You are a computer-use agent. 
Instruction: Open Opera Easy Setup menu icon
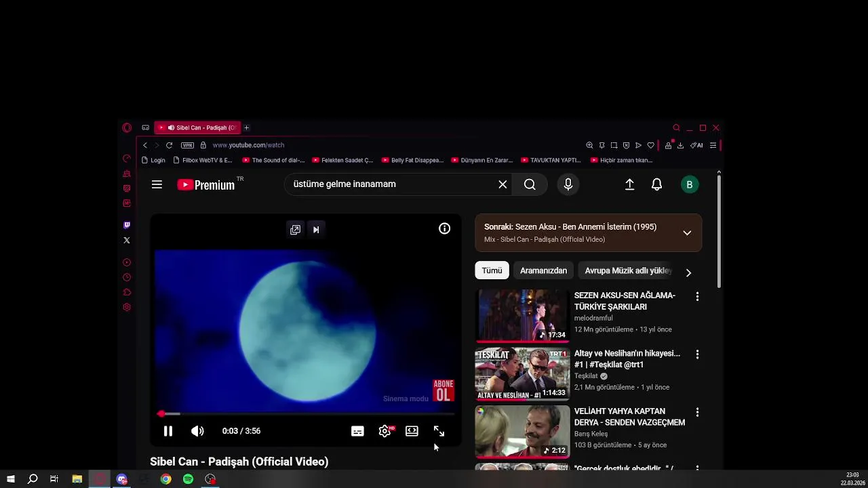point(713,145)
